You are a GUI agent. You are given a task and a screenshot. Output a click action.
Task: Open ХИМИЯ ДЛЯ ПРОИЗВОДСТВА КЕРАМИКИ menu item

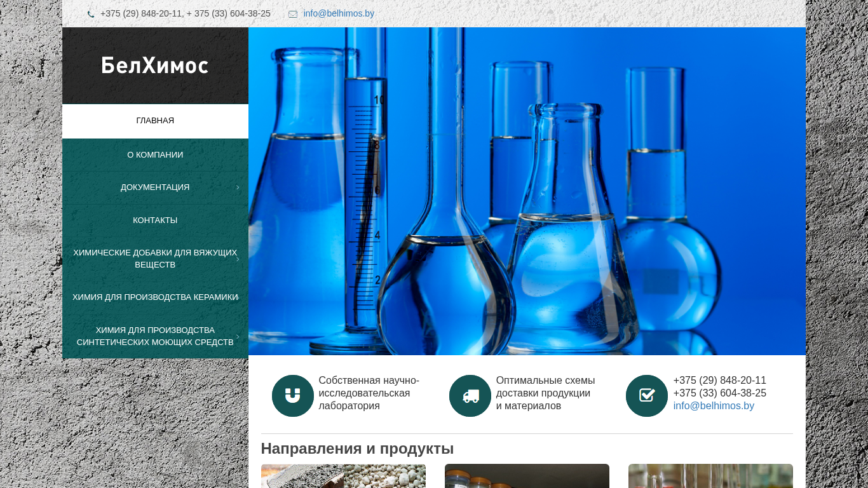click(155, 297)
